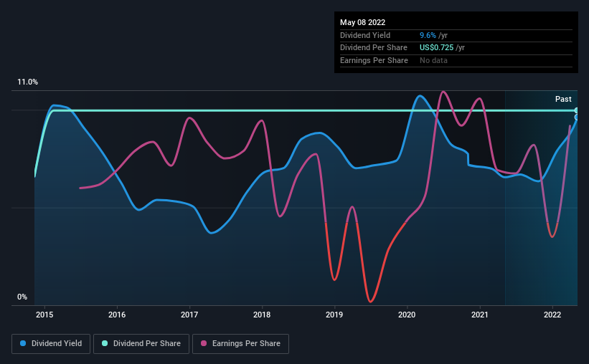
Task: Click the teal Dividend Per Share legend dot
Action: pos(105,343)
